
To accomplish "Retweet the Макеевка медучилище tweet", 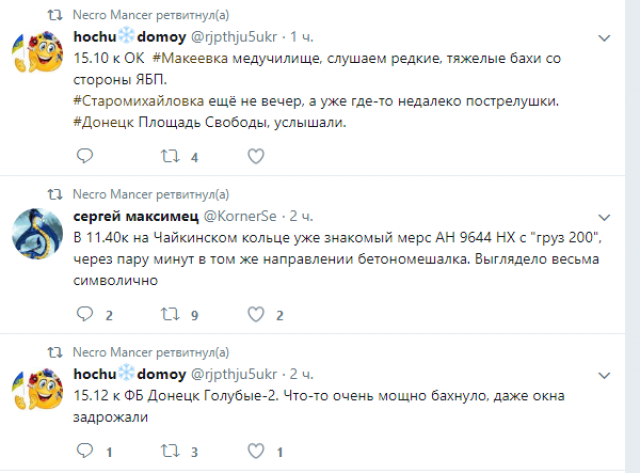I will point(170,156).
